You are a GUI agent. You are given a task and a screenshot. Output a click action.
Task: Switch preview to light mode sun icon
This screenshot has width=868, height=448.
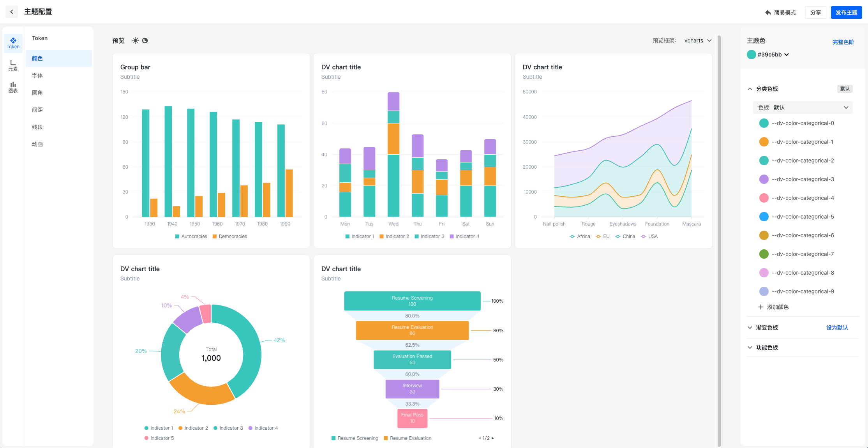click(135, 41)
